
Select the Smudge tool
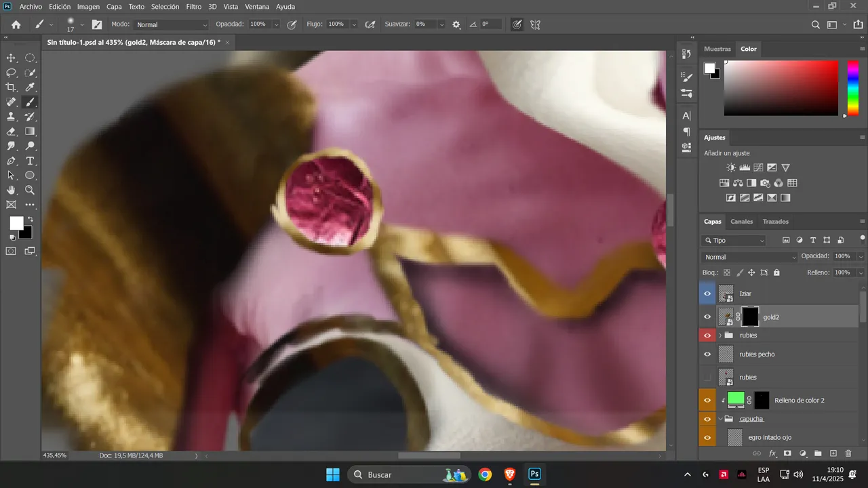click(11, 146)
